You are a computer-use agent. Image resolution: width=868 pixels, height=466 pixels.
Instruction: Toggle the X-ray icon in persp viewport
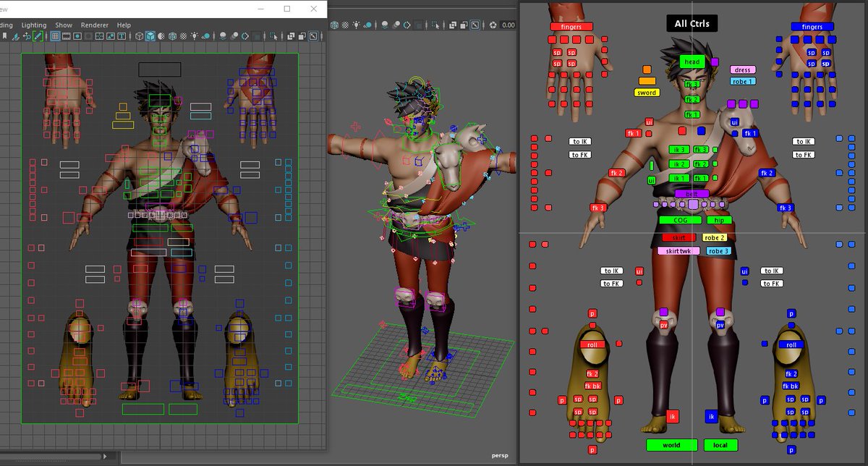[x=452, y=25]
